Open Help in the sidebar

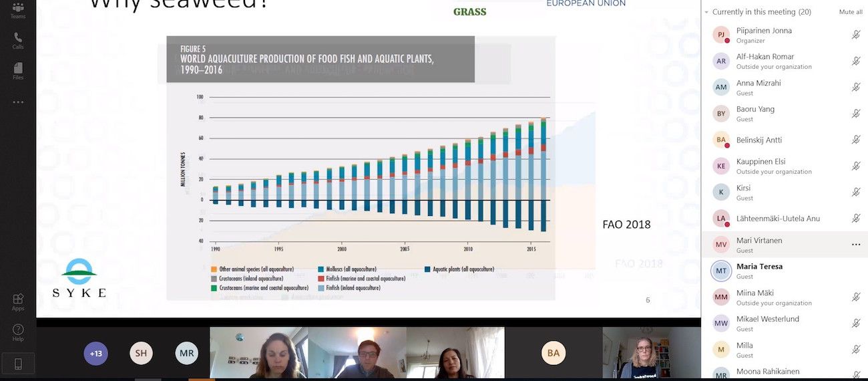[18, 332]
